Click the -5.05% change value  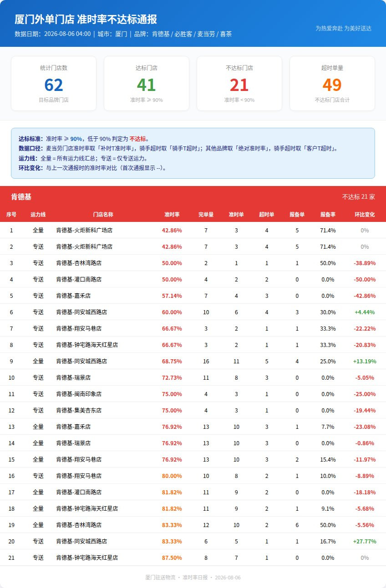click(365, 378)
